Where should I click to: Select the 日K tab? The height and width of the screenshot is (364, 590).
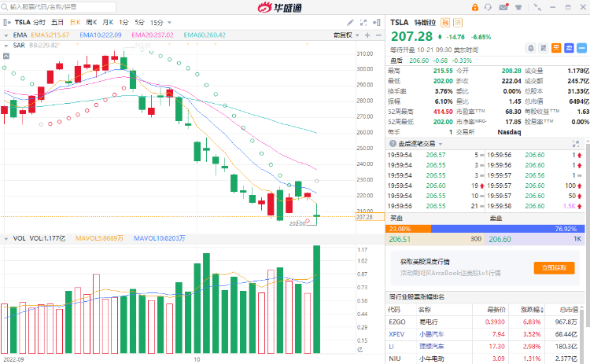click(x=76, y=23)
